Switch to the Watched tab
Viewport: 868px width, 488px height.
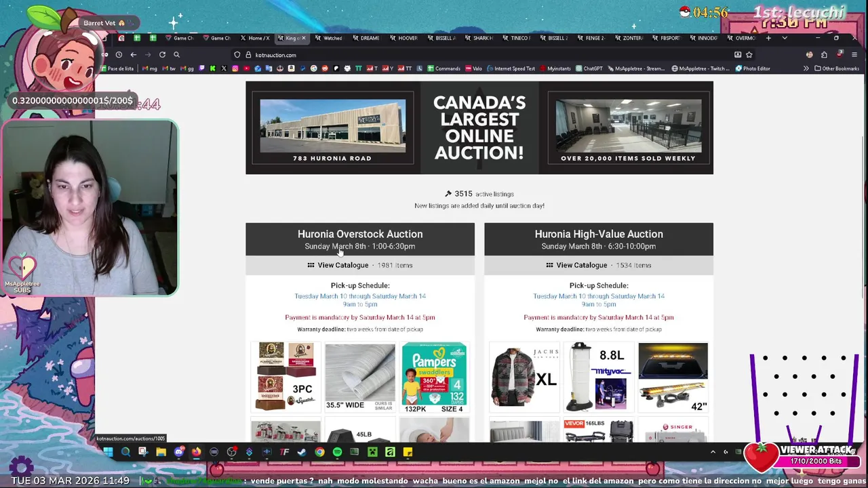pos(328,38)
